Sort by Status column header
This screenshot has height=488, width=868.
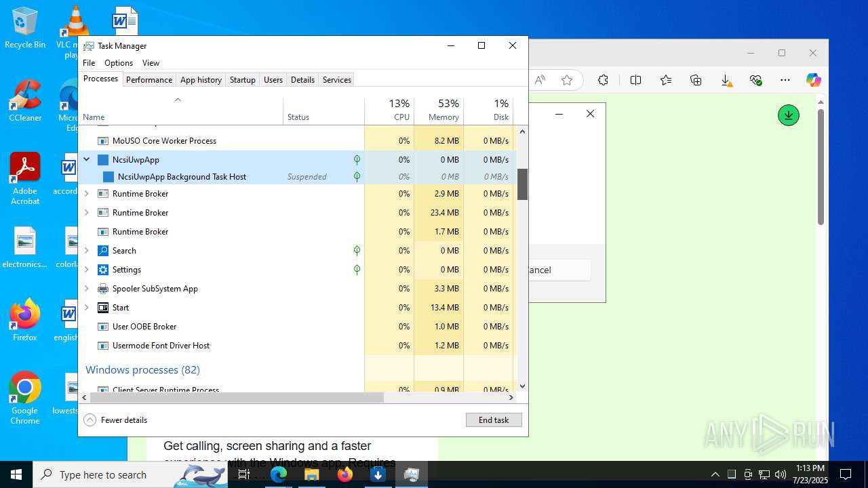(x=323, y=110)
